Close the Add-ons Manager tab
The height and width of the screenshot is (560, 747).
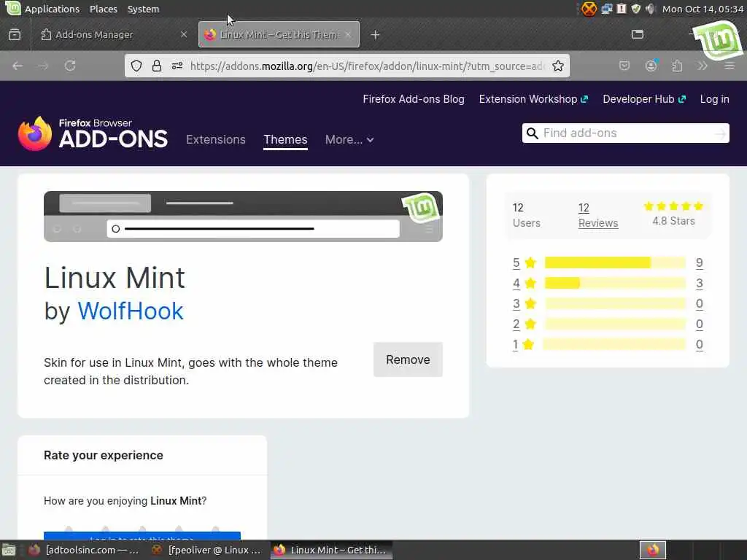[x=183, y=34]
